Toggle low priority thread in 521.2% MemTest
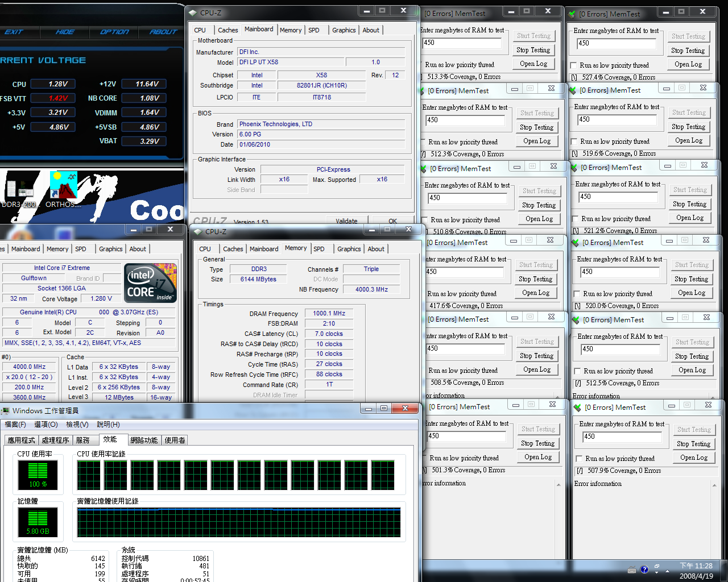Image resolution: width=728 pixels, height=582 pixels. (x=576, y=219)
